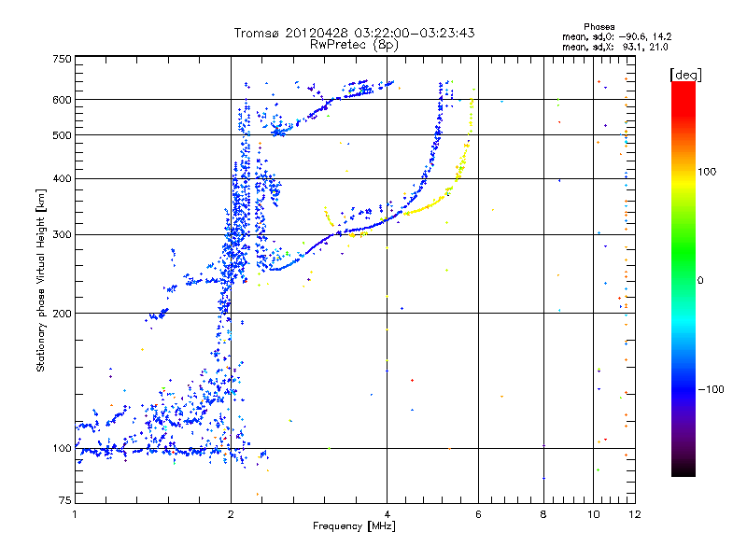Click the 'mean, sd,X: 93.1, 21.0' line

tap(615, 47)
